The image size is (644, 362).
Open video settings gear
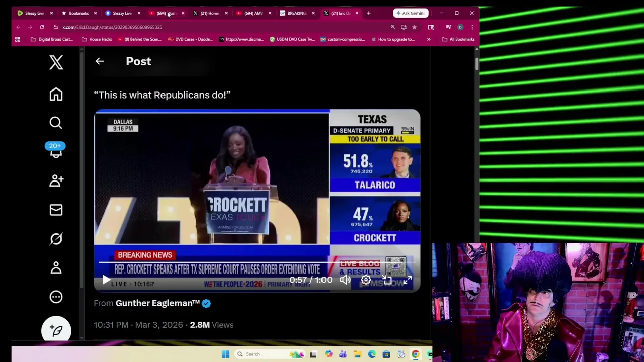pyautogui.click(x=366, y=280)
